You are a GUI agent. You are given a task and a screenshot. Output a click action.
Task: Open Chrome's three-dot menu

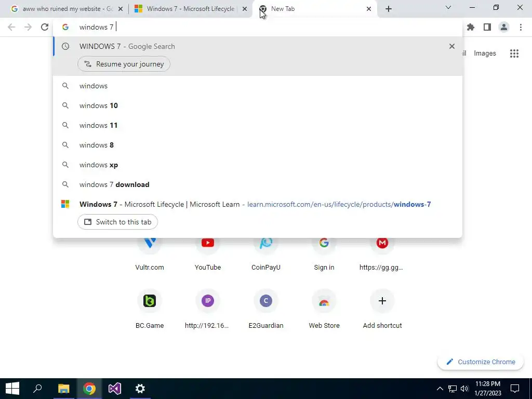[521, 27]
